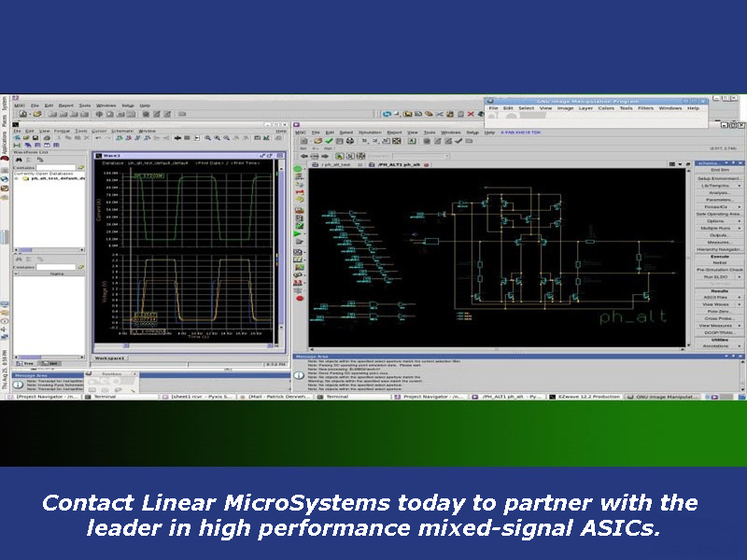
Task: Click the info icon in schematic Message Area
Action: click(x=299, y=375)
